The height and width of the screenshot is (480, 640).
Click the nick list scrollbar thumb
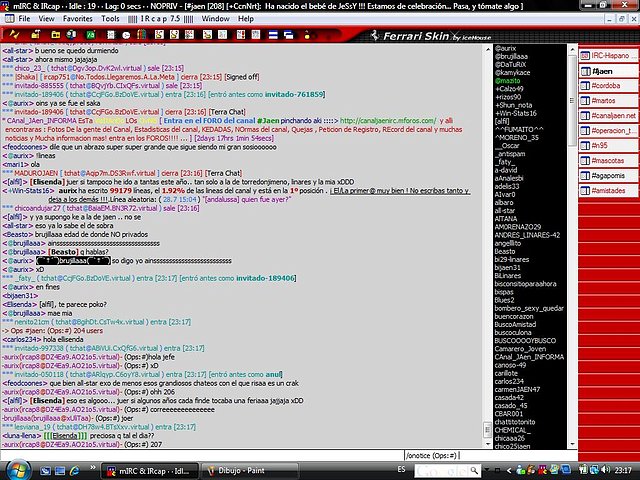pos(572,101)
